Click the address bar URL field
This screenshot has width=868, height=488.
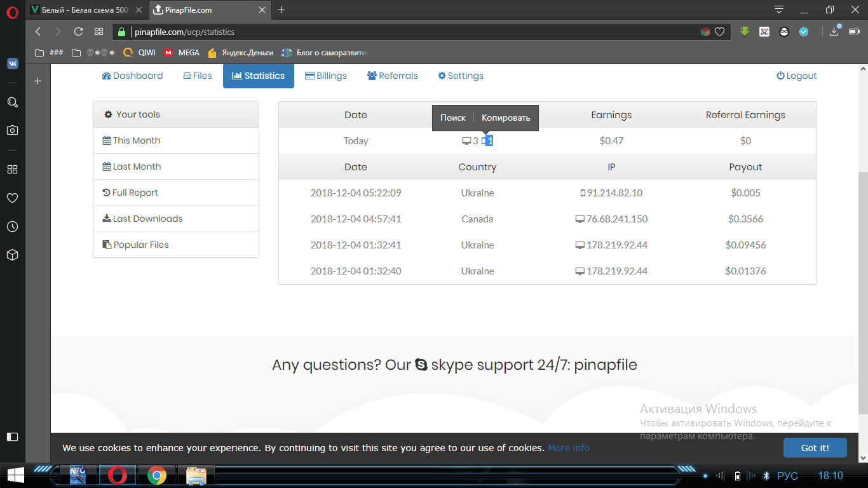pos(407,32)
